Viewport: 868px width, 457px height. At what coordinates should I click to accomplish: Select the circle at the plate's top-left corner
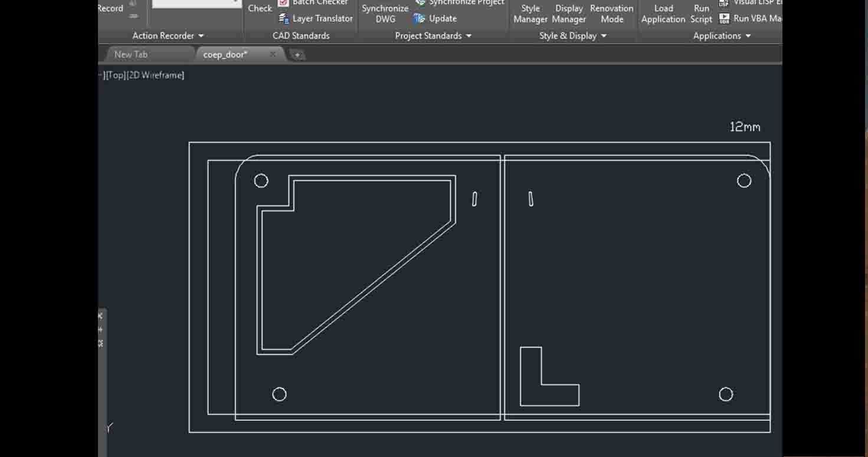point(261,181)
